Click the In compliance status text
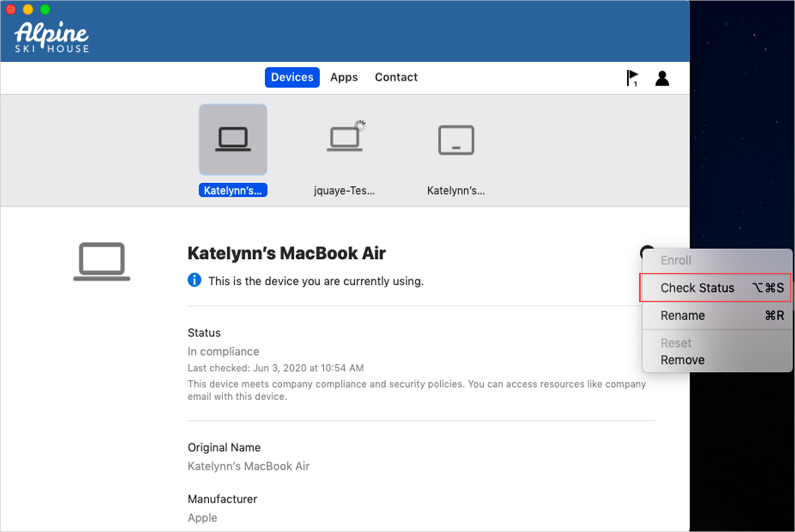 (x=223, y=351)
